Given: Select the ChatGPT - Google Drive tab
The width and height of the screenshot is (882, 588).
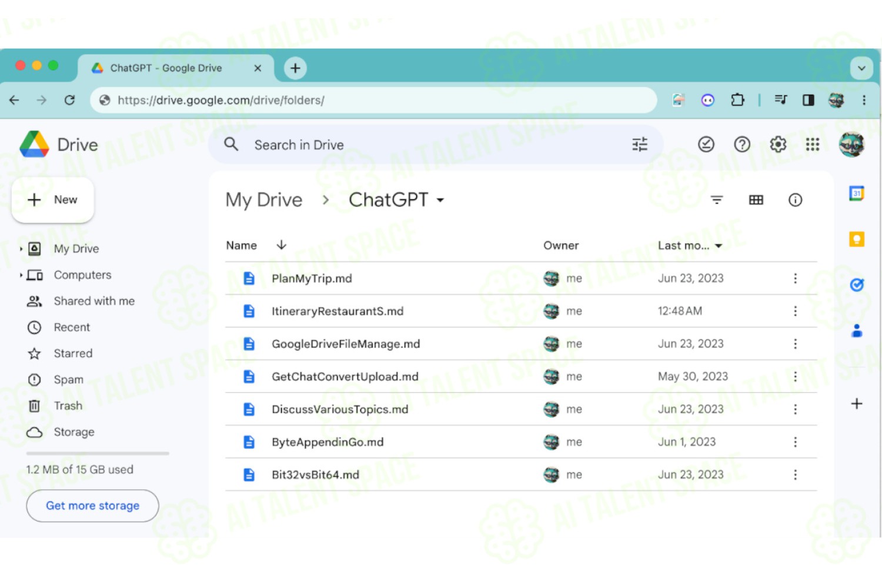Looking at the screenshot, I should click(176, 68).
